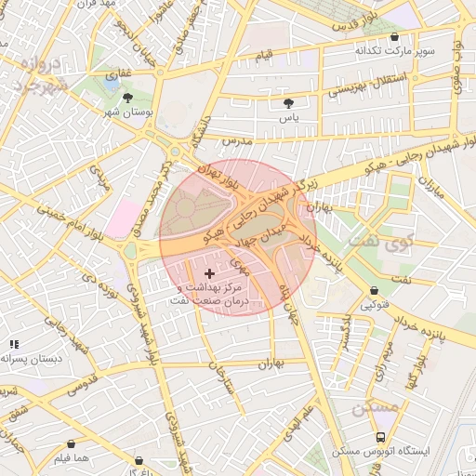Select the shopping bag icon above فتوکپی

[374, 290]
